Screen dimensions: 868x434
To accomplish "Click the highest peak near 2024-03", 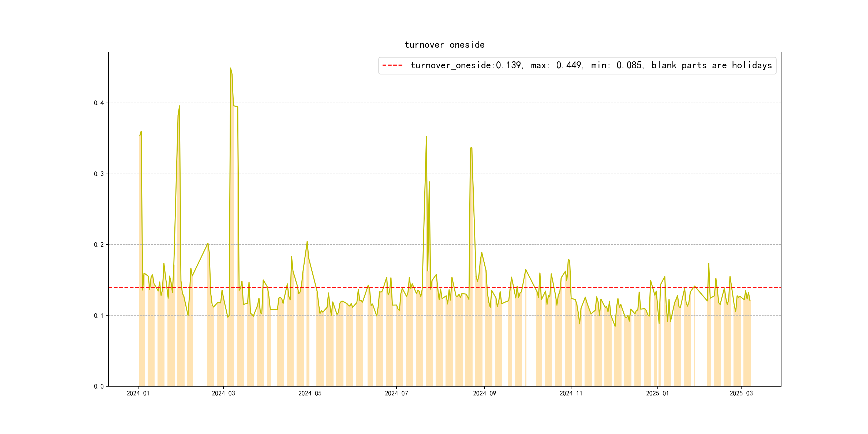I will 230,68.
